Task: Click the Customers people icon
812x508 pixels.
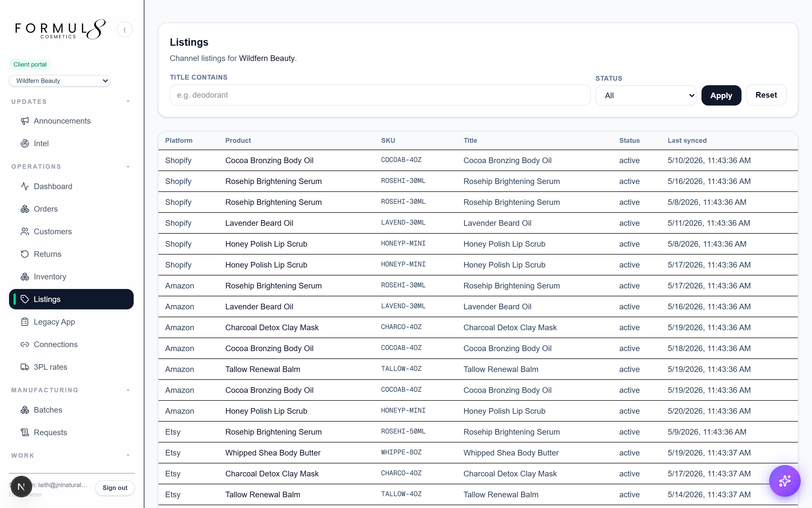Action: [x=25, y=231]
